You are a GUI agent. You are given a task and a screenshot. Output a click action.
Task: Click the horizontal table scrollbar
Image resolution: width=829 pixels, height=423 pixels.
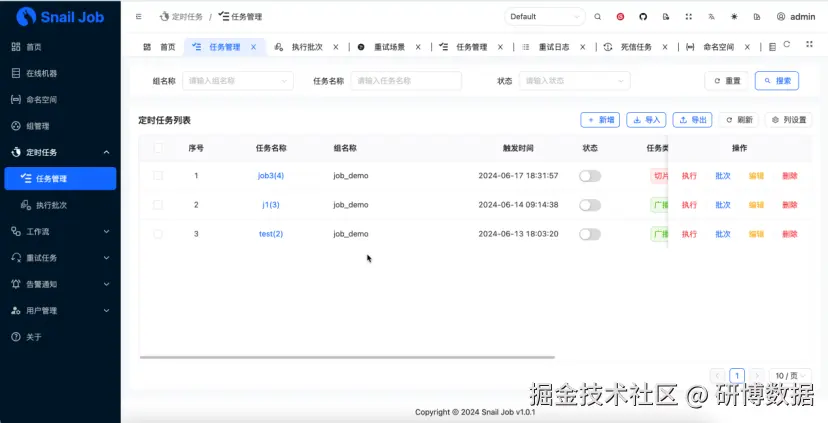pos(347,357)
